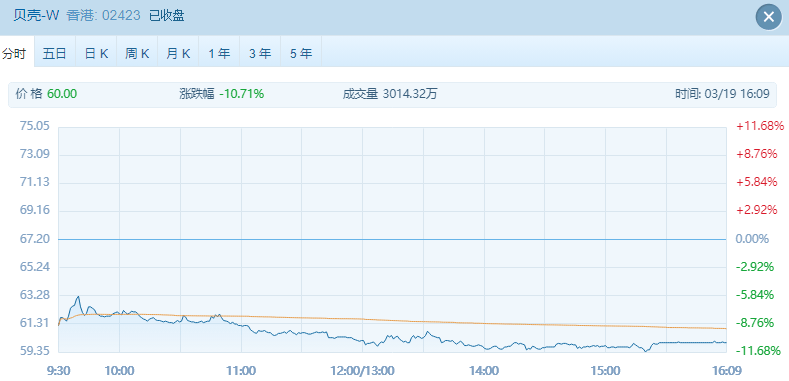789x381 pixels.
Task: Show the 1年 one-year chart
Action: click(x=219, y=54)
